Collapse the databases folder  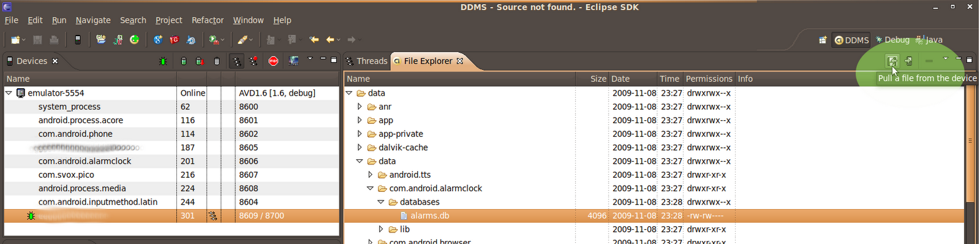coord(380,202)
